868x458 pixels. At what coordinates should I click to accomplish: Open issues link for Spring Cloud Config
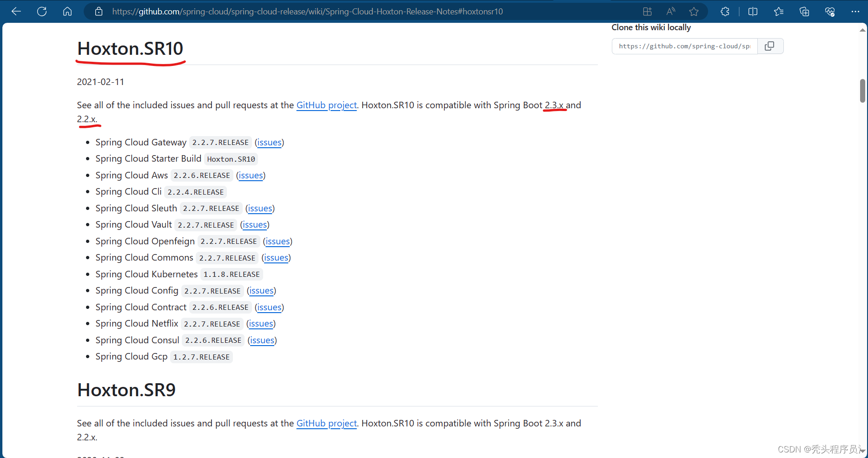pyautogui.click(x=261, y=291)
